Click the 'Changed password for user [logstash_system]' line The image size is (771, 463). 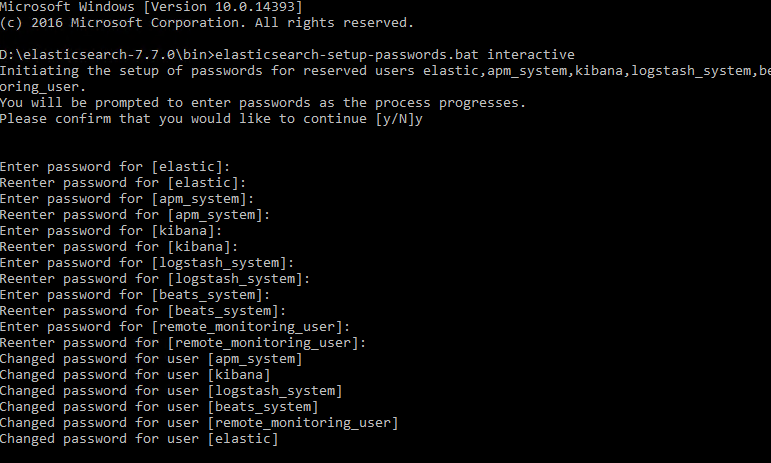(171, 391)
